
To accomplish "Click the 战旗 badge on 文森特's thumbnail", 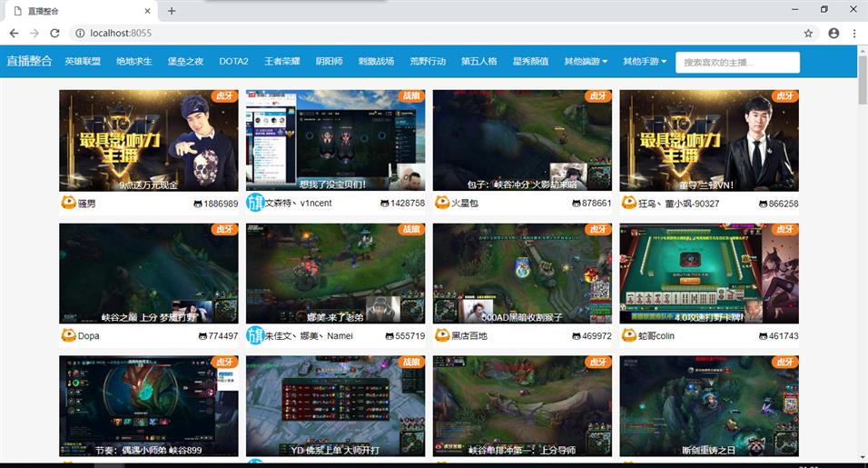I will pos(411,95).
